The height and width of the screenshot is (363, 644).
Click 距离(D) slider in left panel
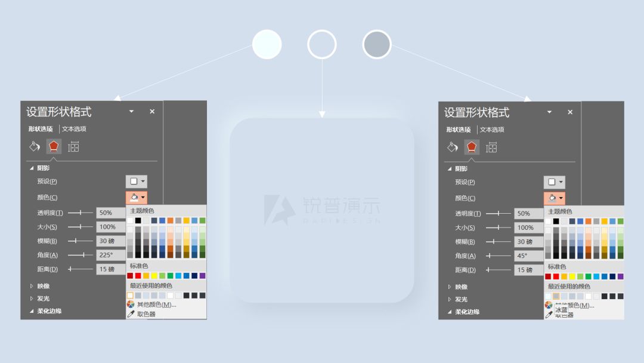pyautogui.click(x=80, y=269)
